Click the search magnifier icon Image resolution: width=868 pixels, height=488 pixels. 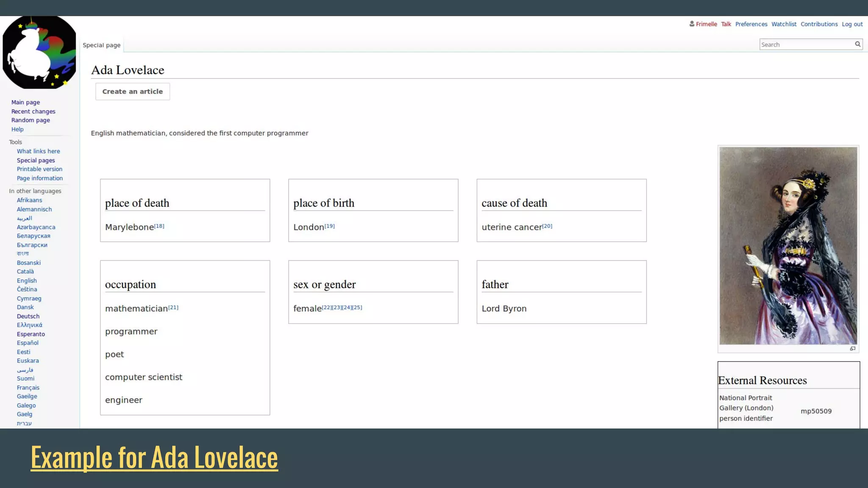pos(857,44)
